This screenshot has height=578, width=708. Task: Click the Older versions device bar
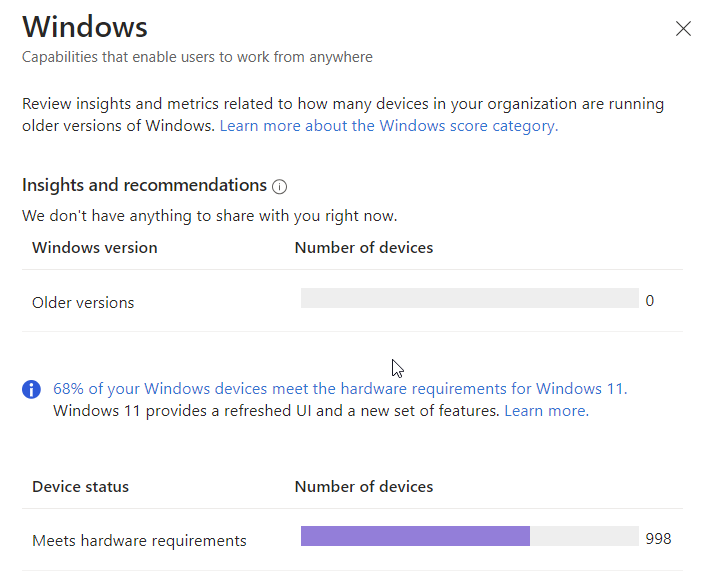click(470, 298)
